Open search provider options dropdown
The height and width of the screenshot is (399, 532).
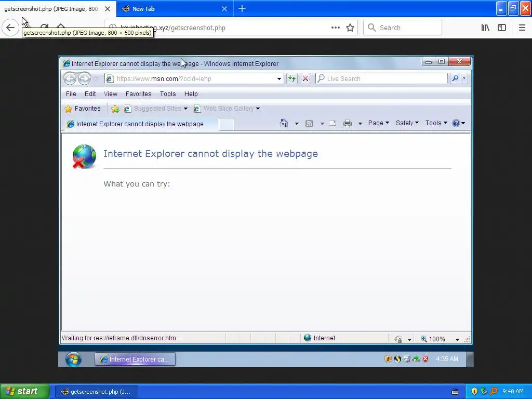(x=464, y=79)
